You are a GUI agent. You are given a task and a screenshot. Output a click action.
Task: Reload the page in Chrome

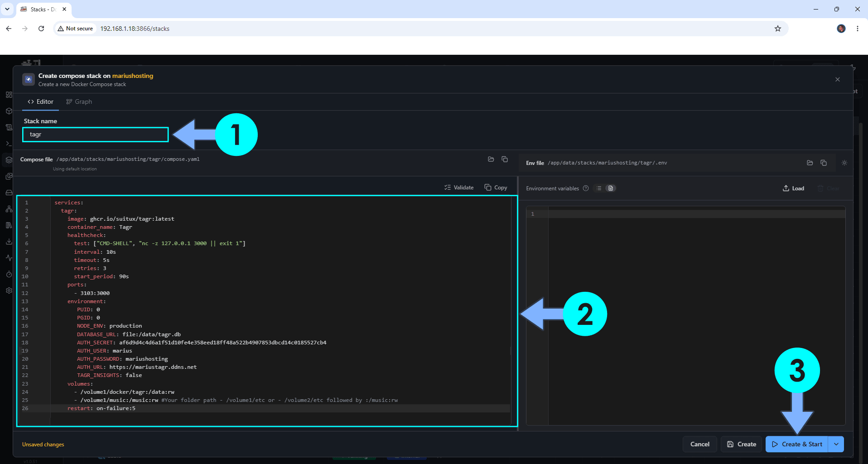tap(41, 29)
